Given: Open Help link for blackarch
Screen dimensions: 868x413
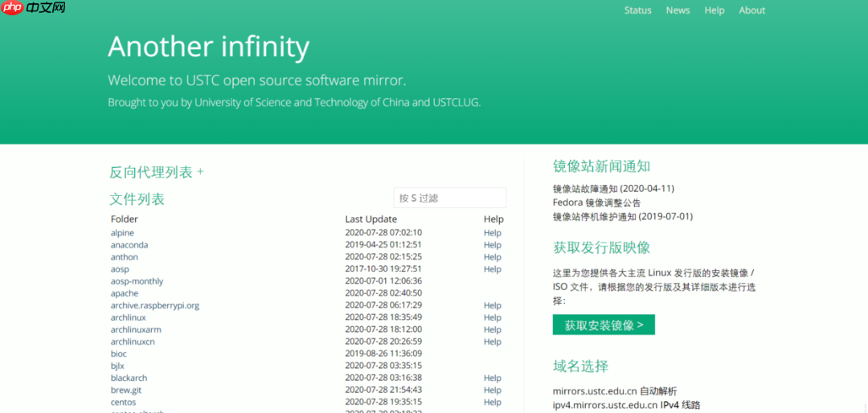Looking at the screenshot, I should (492, 378).
